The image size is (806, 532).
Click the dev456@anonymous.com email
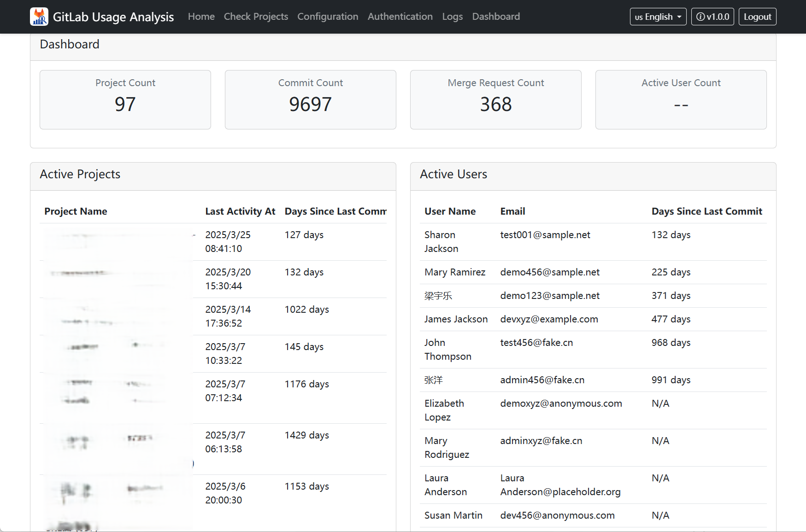[557, 515]
